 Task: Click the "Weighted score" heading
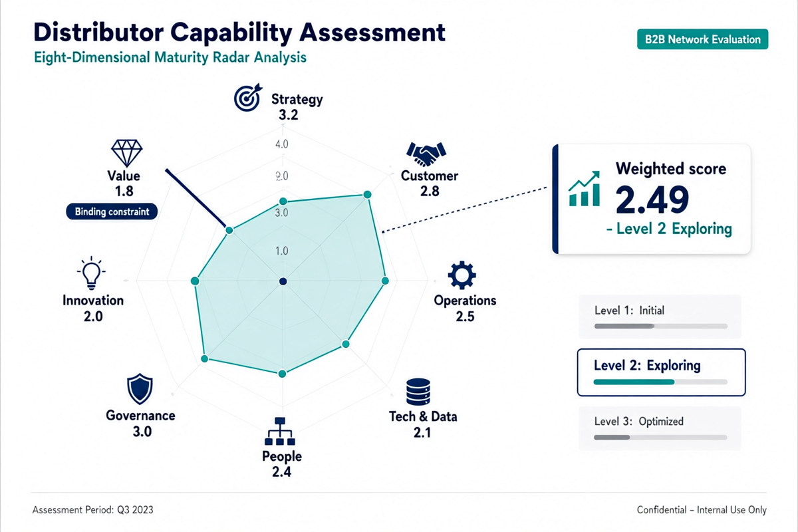pos(671,168)
